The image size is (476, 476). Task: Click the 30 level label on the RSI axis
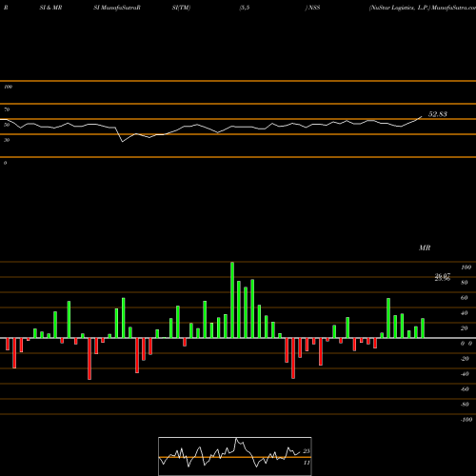coord(7,140)
